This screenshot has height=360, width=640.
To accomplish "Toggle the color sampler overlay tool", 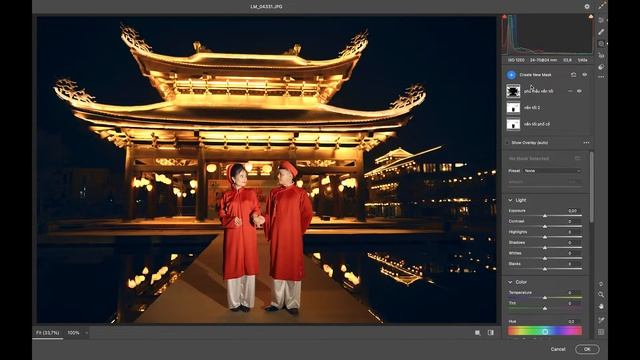I will point(601,320).
